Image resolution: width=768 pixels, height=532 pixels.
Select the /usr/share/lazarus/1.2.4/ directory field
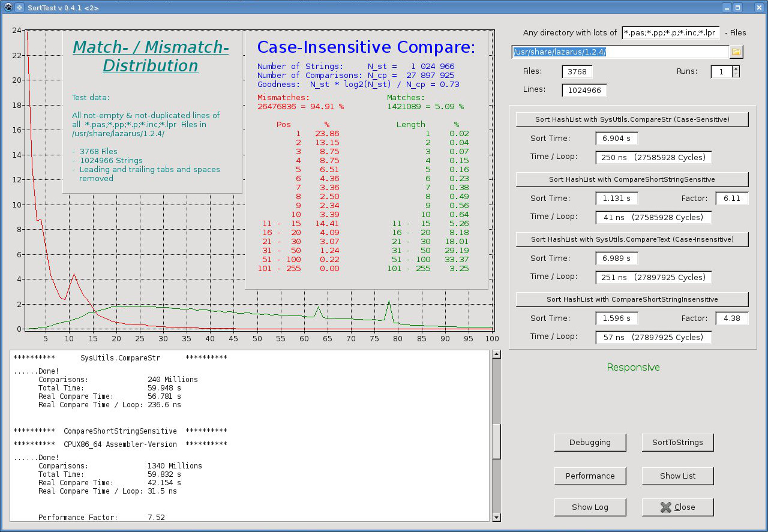620,52
